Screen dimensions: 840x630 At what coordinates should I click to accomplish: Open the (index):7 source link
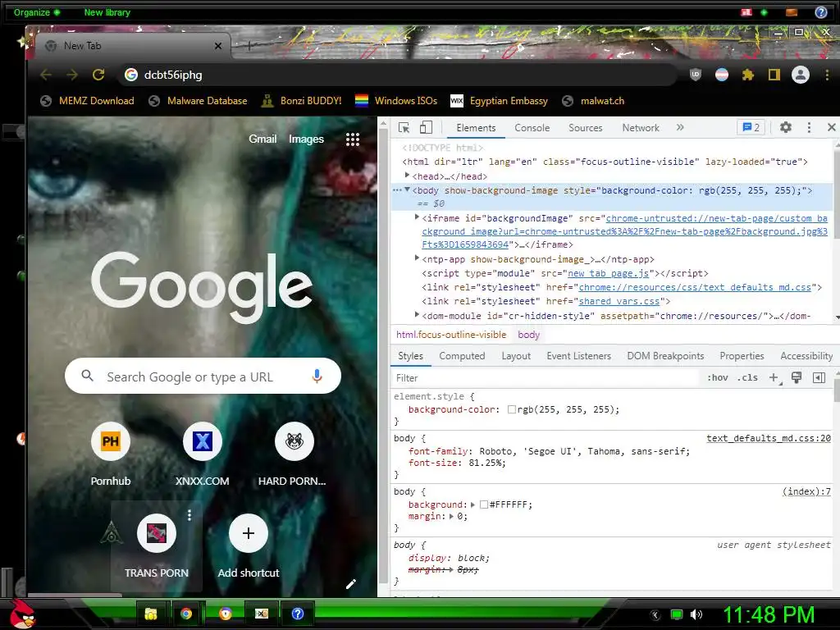[x=806, y=492]
